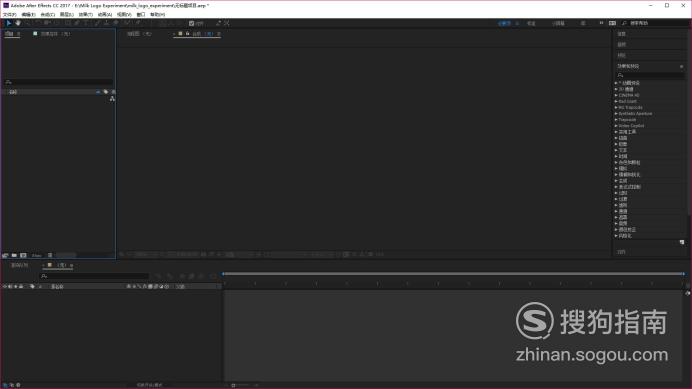
Task: Open the 合成(C) Composition menu
Action: [x=48, y=15]
